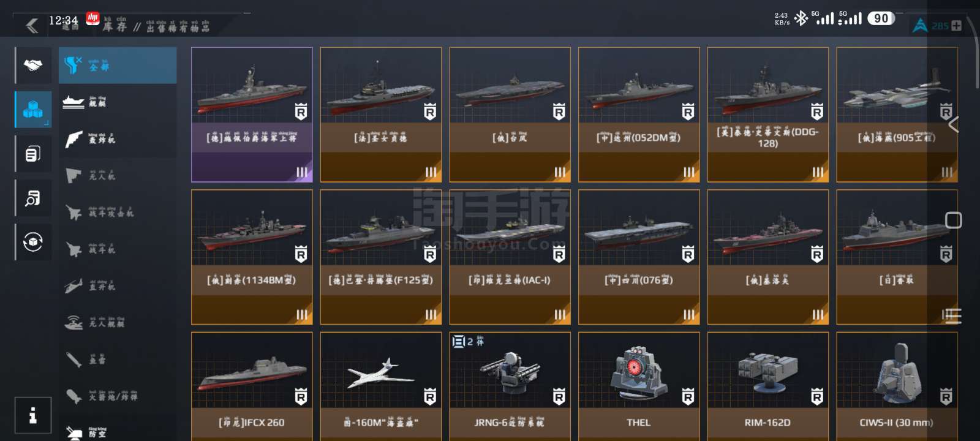The width and height of the screenshot is (980, 441).
Task: Open the handshake trade section in sidebar
Action: [x=33, y=65]
